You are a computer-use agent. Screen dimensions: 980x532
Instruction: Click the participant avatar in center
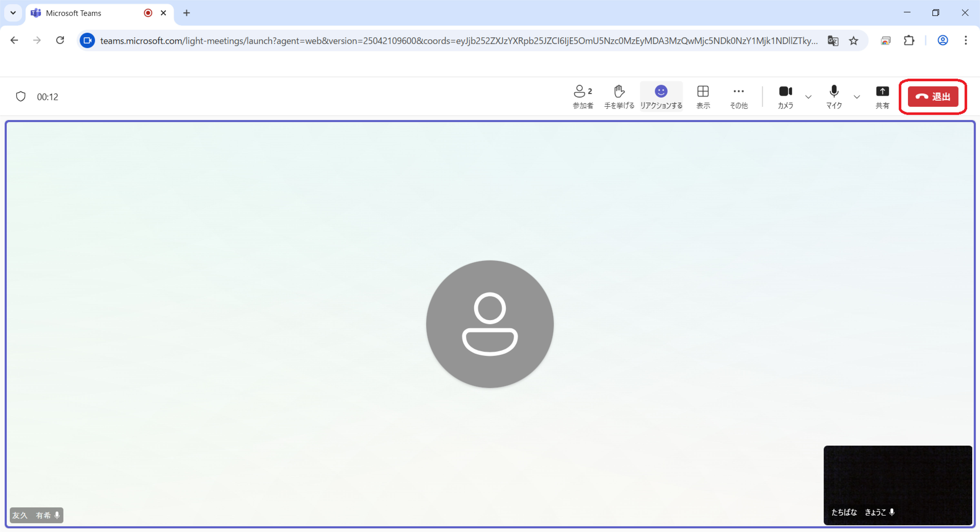490,324
